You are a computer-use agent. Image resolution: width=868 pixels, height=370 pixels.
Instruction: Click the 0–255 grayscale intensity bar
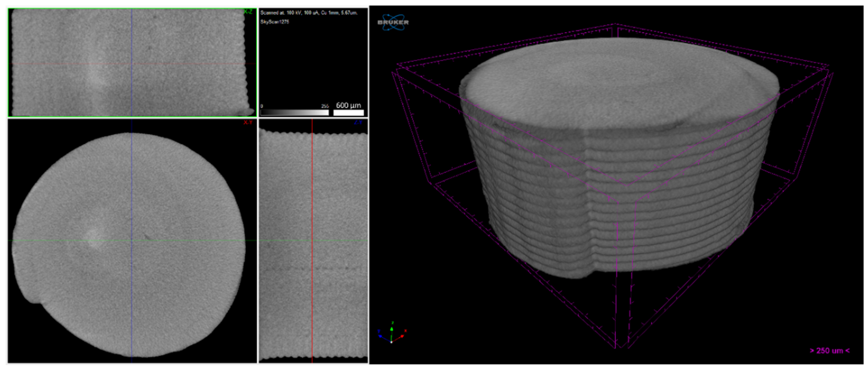tap(295, 113)
